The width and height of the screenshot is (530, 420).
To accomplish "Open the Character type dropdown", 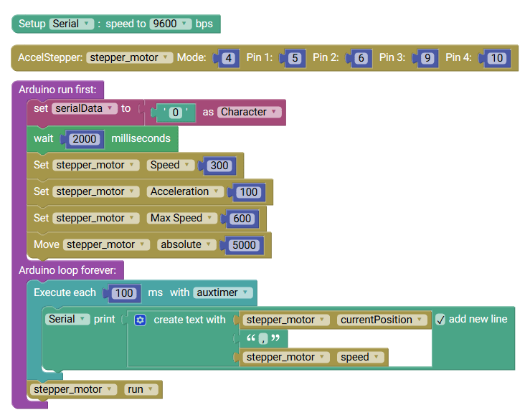I will [x=250, y=112].
